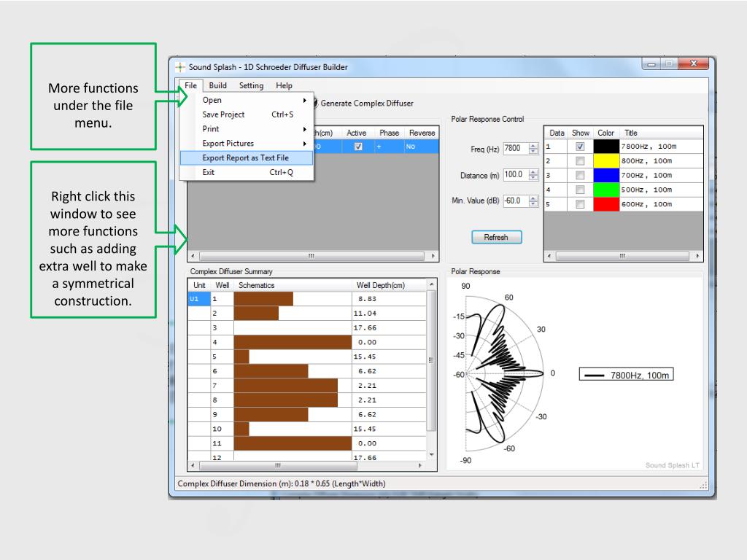Click the Freq (Hz) spinner arrows
The width and height of the screenshot is (747, 560).
[533, 149]
